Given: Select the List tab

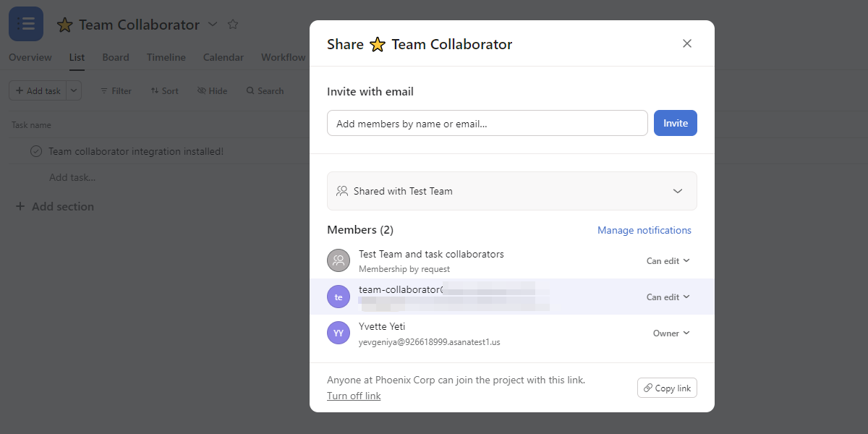Looking at the screenshot, I should tap(77, 57).
